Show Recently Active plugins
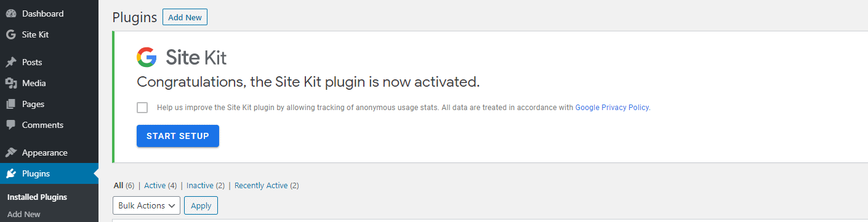The image size is (868, 222). pyautogui.click(x=267, y=185)
